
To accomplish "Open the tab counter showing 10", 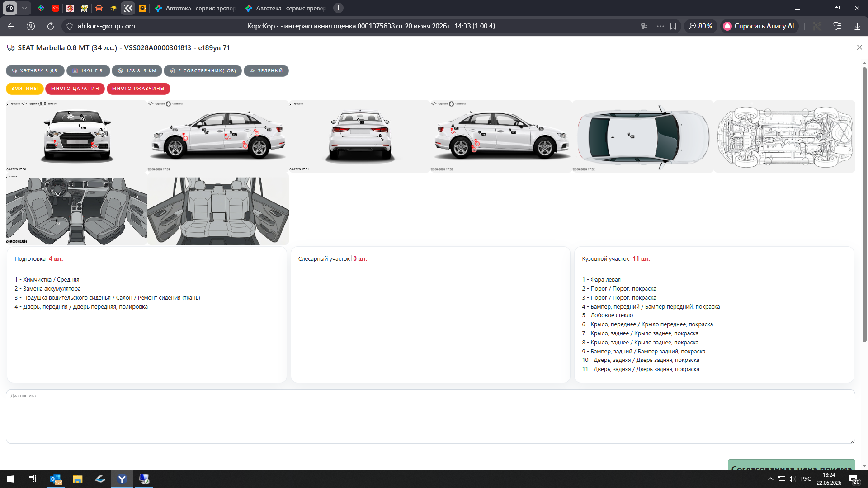I will 10,8.
